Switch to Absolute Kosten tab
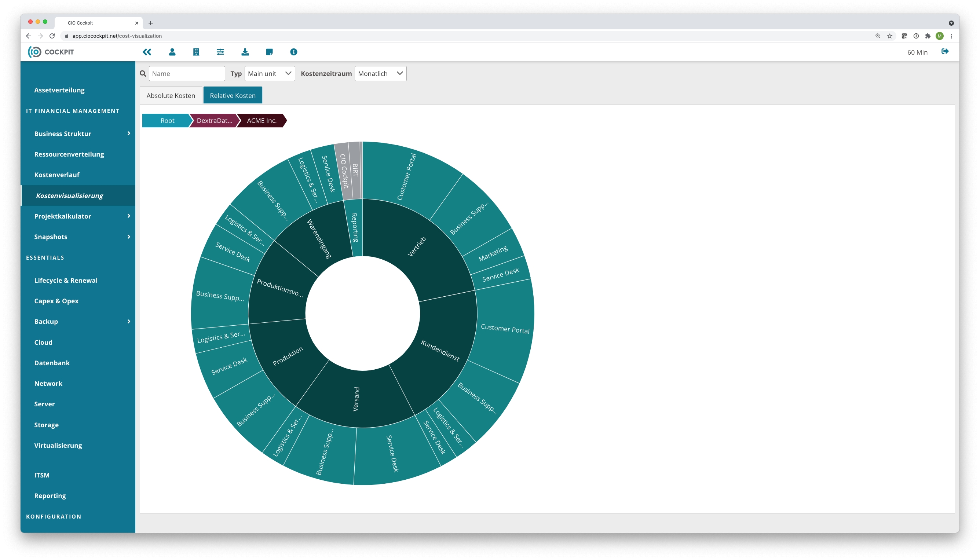Viewport: 980px width, 560px height. 171,95
